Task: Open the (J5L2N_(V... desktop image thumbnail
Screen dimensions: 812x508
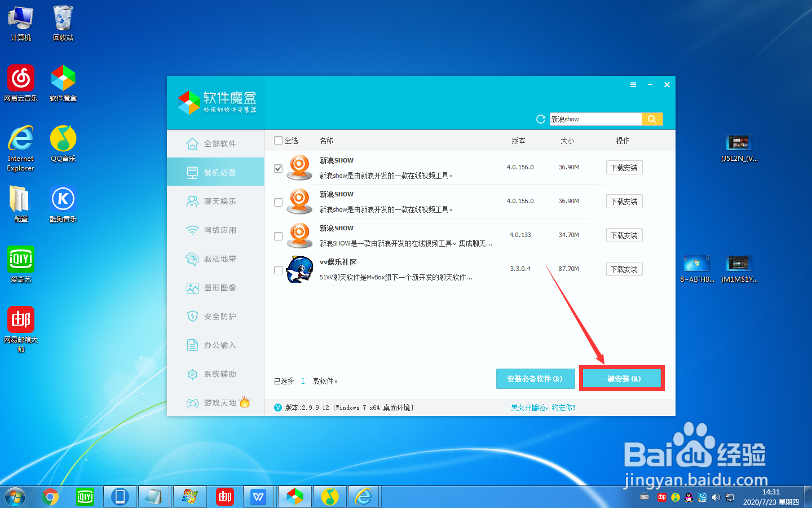Action: [739, 148]
